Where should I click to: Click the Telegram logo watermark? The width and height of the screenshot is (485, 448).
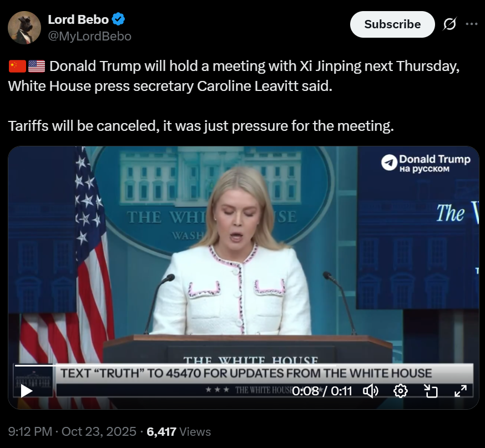point(389,162)
